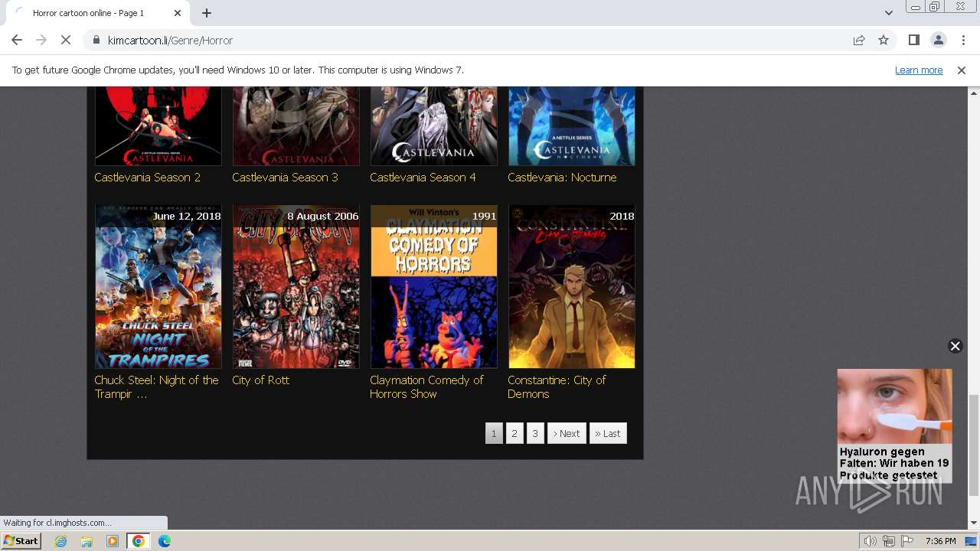Launch Internet Explorer from taskbar

click(61, 541)
